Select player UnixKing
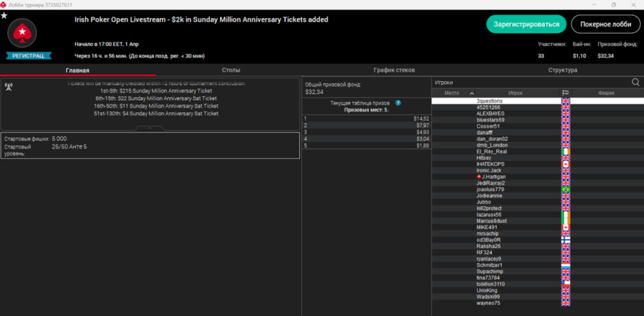The height and width of the screenshot is (316, 644). pyautogui.click(x=487, y=290)
